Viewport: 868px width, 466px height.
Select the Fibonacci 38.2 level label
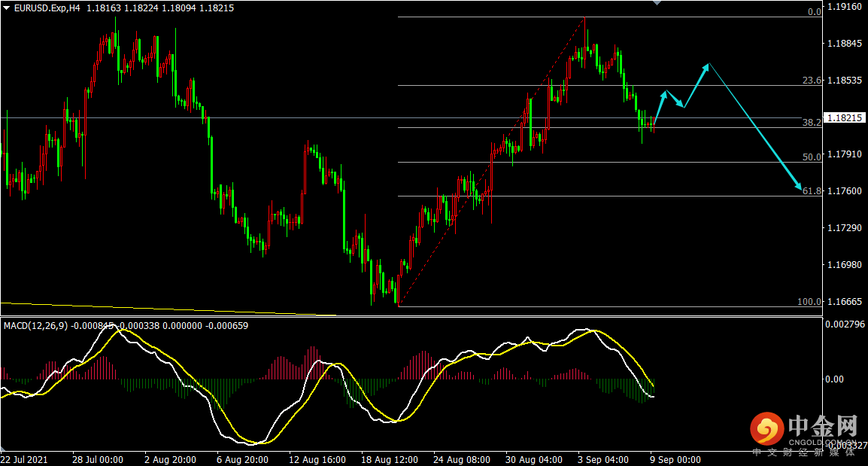tap(812, 123)
